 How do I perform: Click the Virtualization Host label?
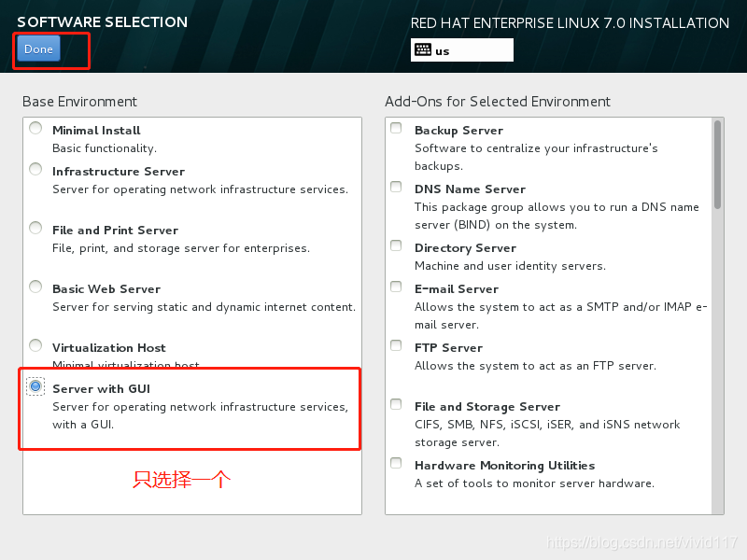[x=109, y=347]
